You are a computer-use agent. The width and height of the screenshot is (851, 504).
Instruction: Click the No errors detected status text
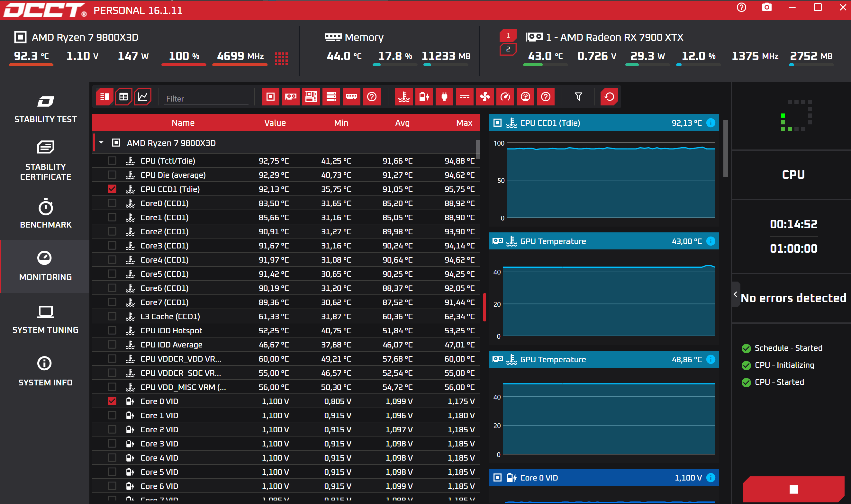[x=793, y=298]
